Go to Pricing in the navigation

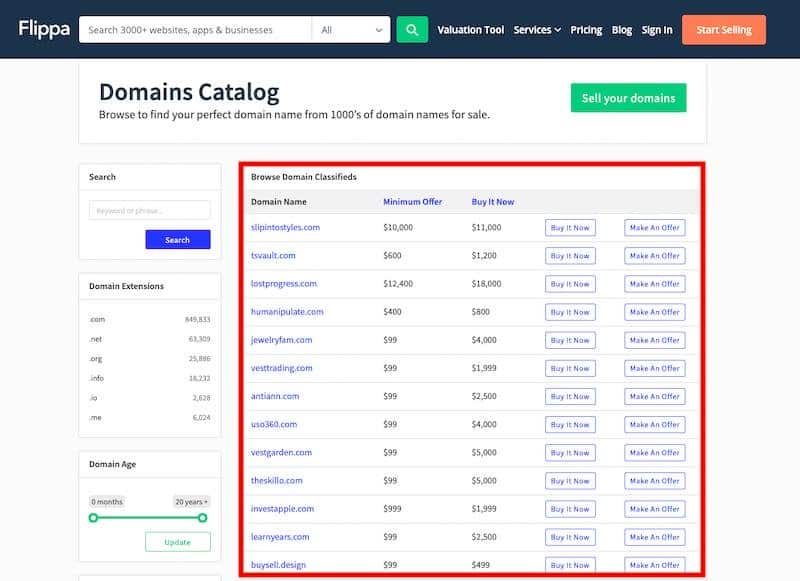[x=586, y=30]
